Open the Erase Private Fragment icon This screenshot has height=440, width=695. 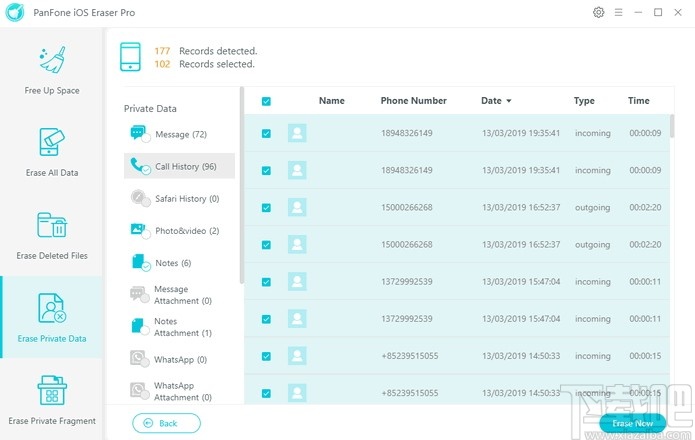[x=52, y=390]
